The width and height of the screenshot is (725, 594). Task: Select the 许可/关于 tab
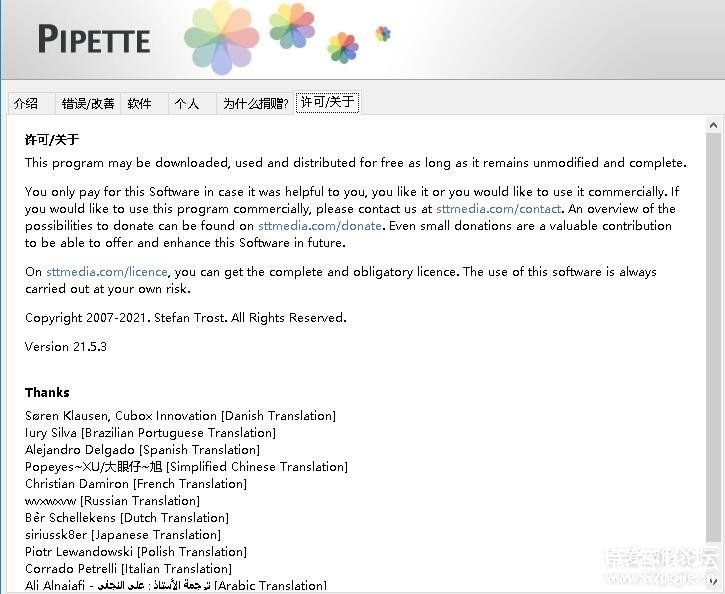point(327,102)
